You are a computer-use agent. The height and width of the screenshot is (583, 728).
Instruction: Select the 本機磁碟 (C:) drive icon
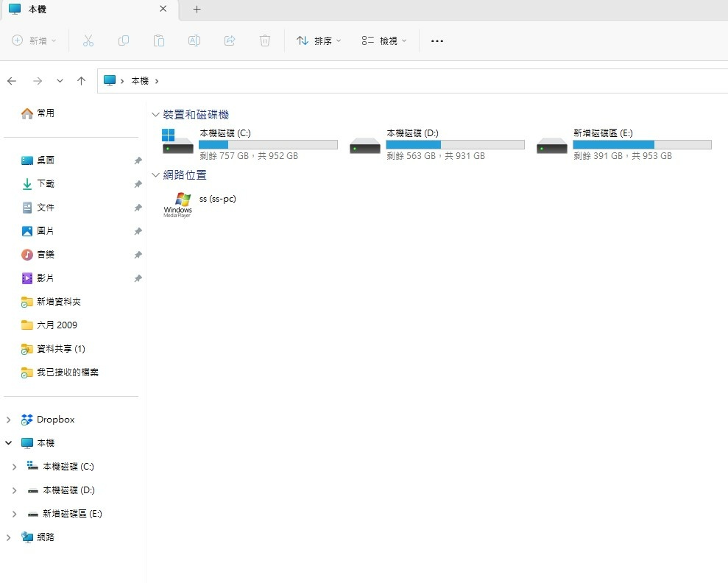177,142
